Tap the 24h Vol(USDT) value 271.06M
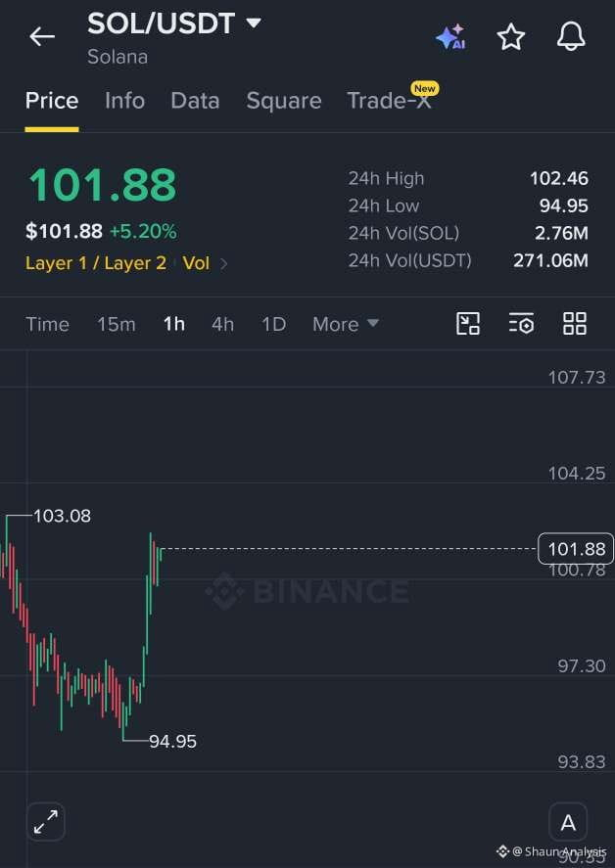The image size is (615, 868). (550, 260)
